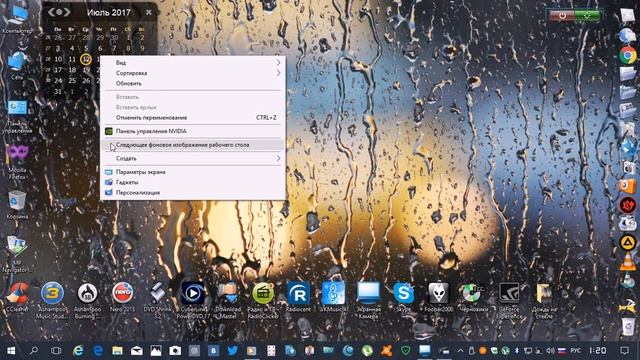Open Task View in the taskbar
The image size is (640, 360).
coord(56,351)
